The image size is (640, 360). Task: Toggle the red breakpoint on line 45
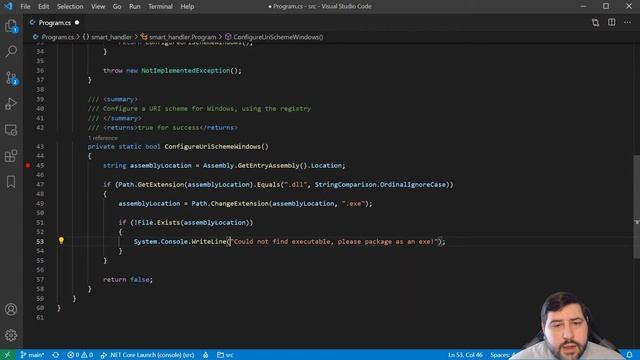tap(28, 165)
